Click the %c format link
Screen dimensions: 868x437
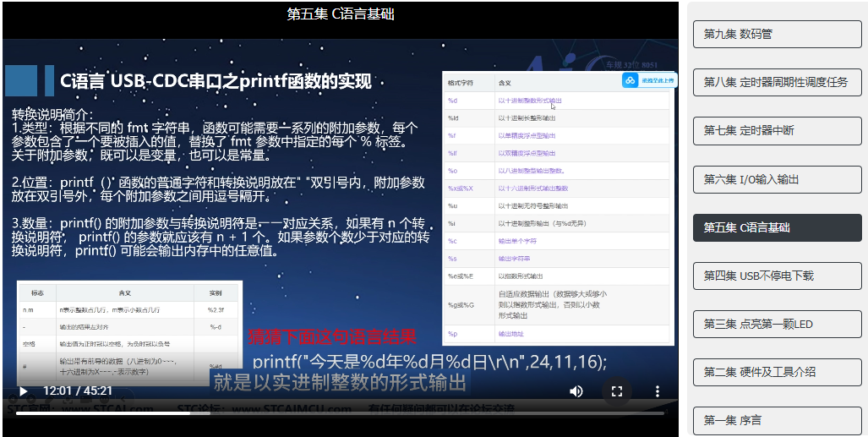pos(452,242)
